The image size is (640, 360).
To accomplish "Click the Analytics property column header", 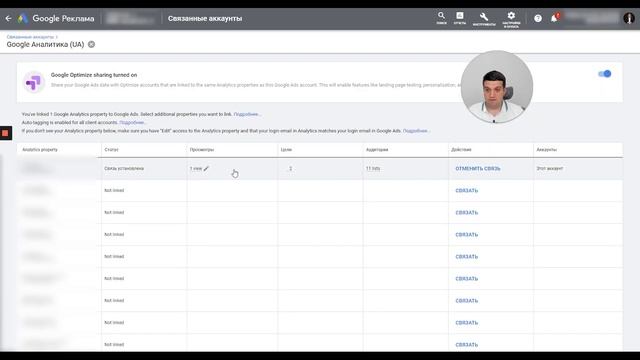I will (40, 150).
